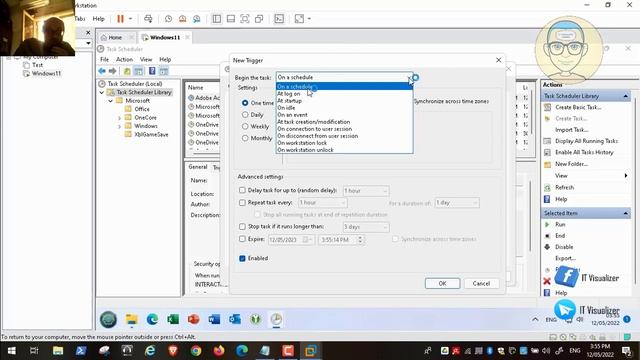
Task: Click VMware pause button
Action: coord(120,19)
